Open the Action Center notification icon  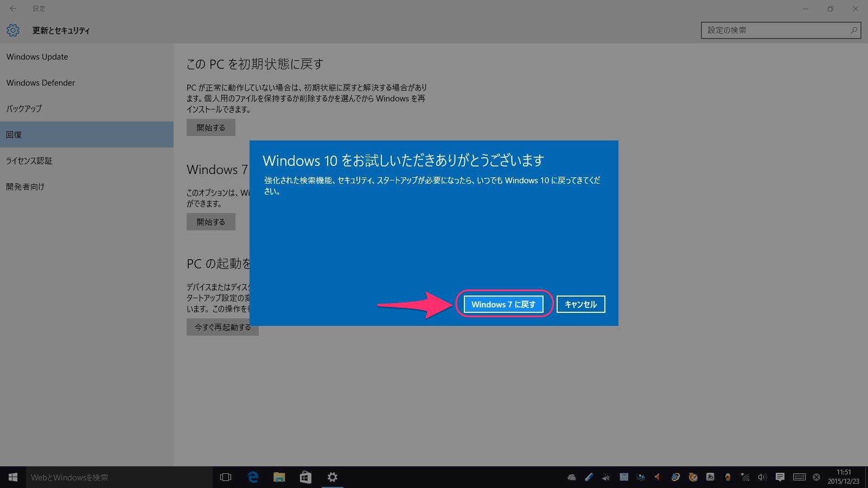(x=780, y=477)
